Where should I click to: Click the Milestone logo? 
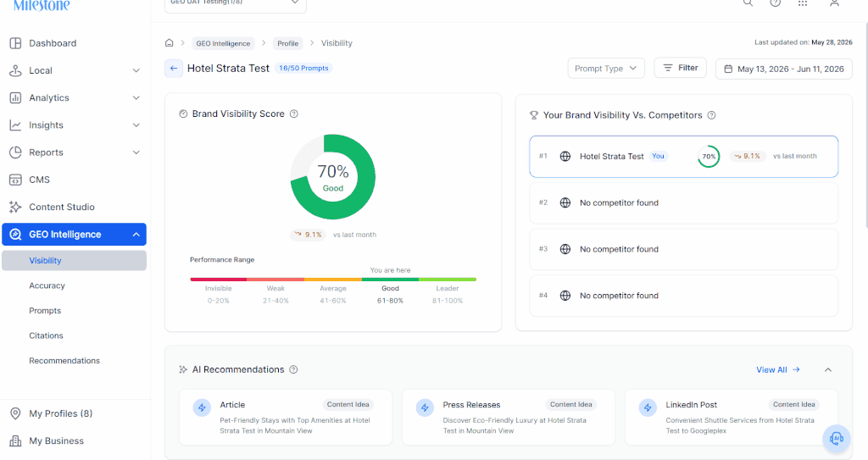click(x=42, y=6)
